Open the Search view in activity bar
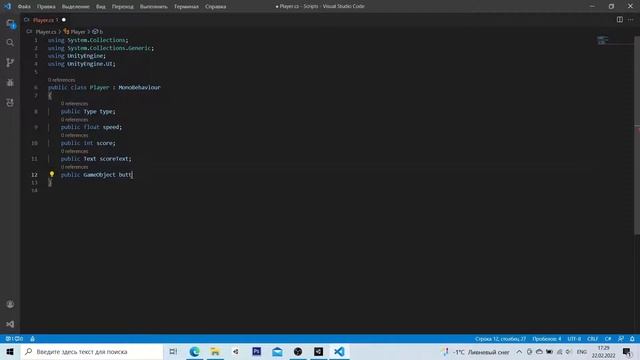 tap(10, 42)
